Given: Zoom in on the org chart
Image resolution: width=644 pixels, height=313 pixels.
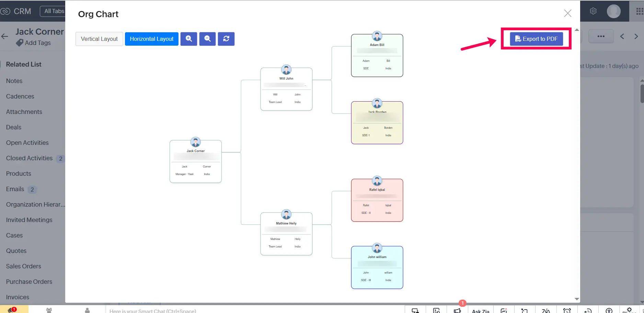Looking at the screenshot, I should pyautogui.click(x=188, y=39).
